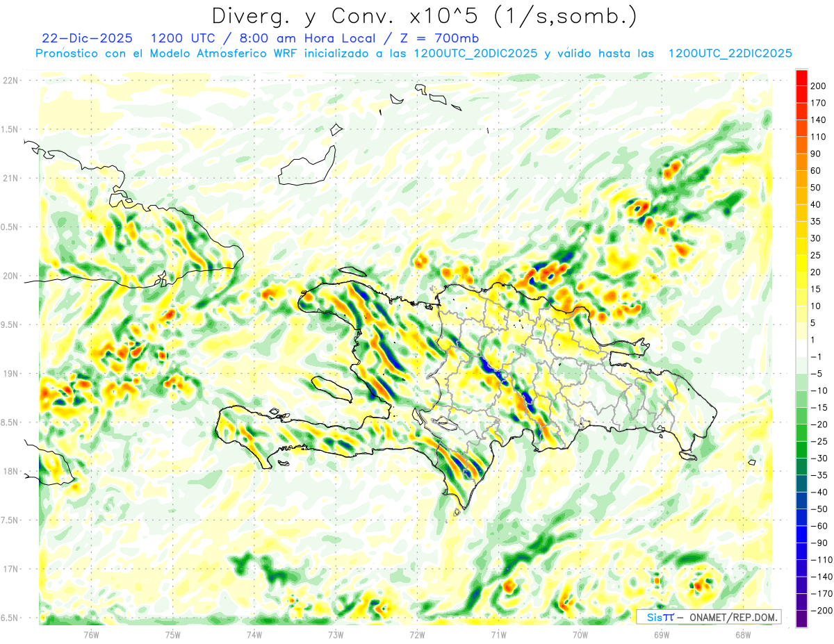Click the colorbar value '-110'
The image size is (834, 644).
tap(820, 560)
